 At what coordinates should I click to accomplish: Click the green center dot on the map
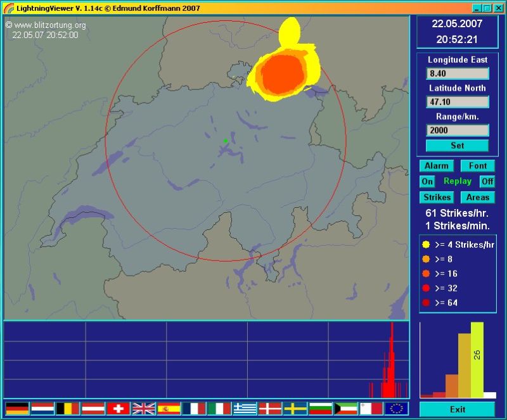coord(226,141)
